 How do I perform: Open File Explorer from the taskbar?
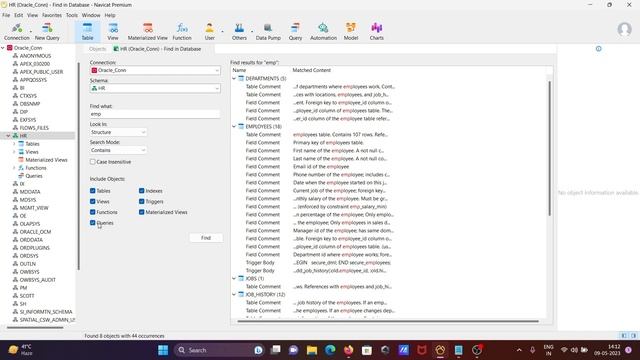click(312, 350)
